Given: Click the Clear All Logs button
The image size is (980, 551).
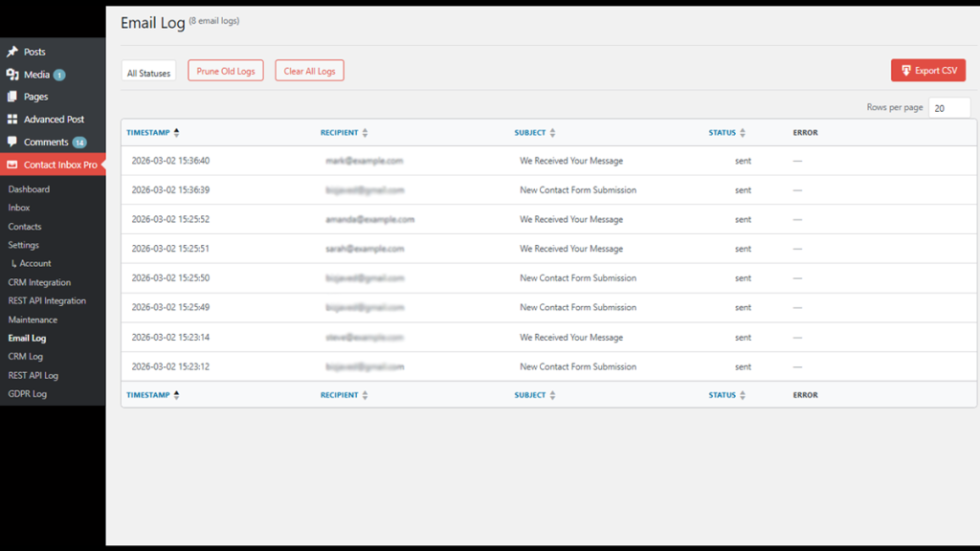Looking at the screenshot, I should tap(309, 70).
